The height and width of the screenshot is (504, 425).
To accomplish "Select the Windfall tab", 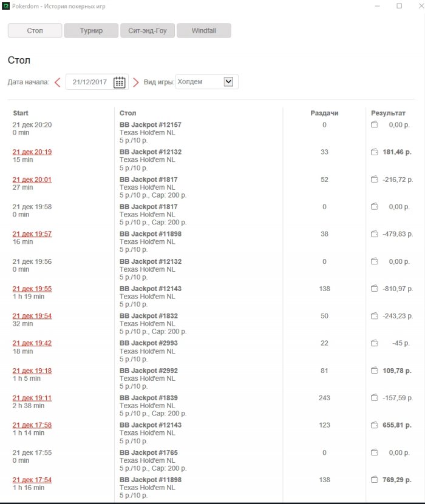I will [x=203, y=31].
